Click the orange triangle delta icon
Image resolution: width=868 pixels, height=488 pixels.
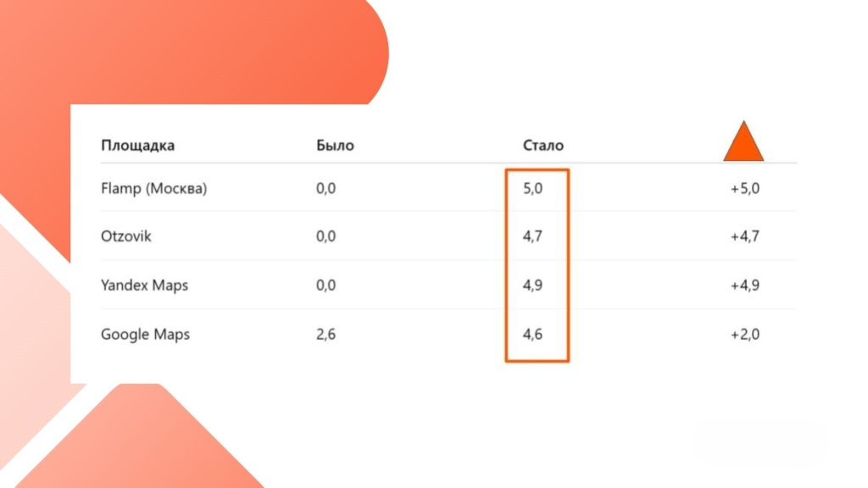[743, 143]
